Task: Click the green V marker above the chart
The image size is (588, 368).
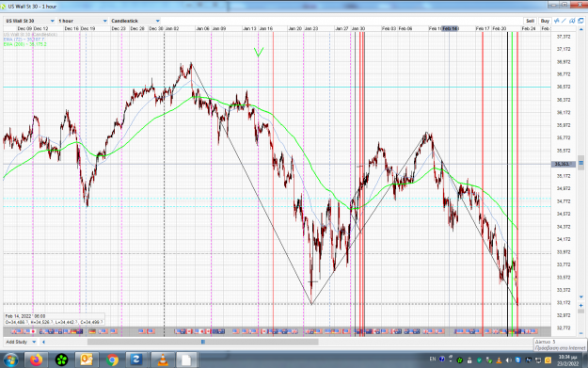Action: click(x=259, y=52)
